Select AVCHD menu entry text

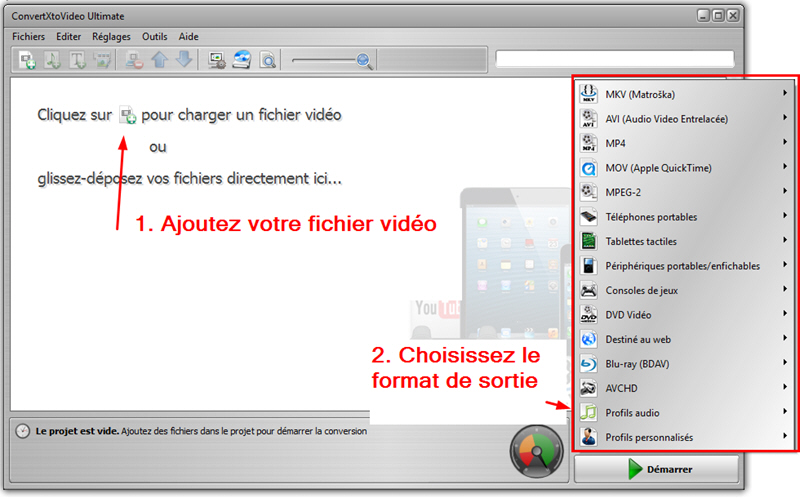click(x=621, y=388)
